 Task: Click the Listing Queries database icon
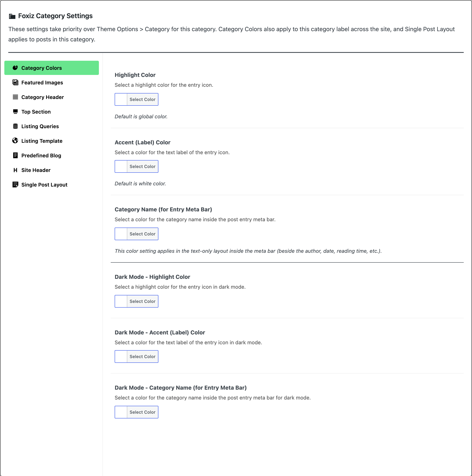[x=15, y=126]
